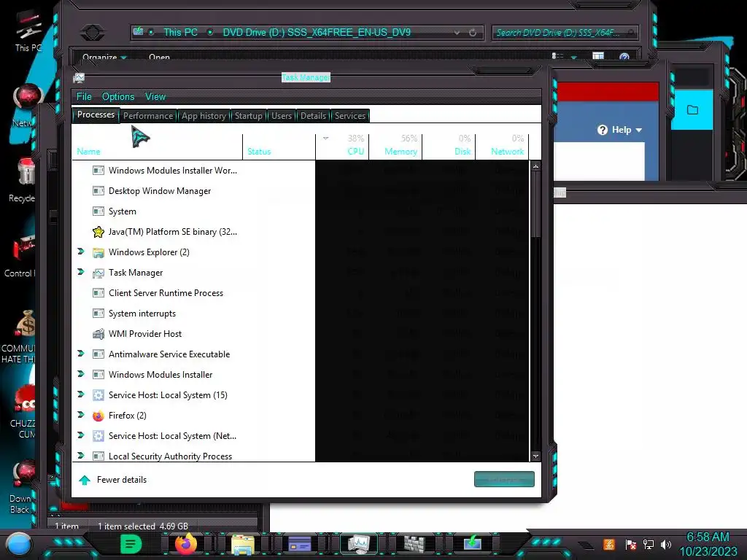Open the blue window app in taskbar
This screenshot has height=560, width=747.
(x=300, y=544)
